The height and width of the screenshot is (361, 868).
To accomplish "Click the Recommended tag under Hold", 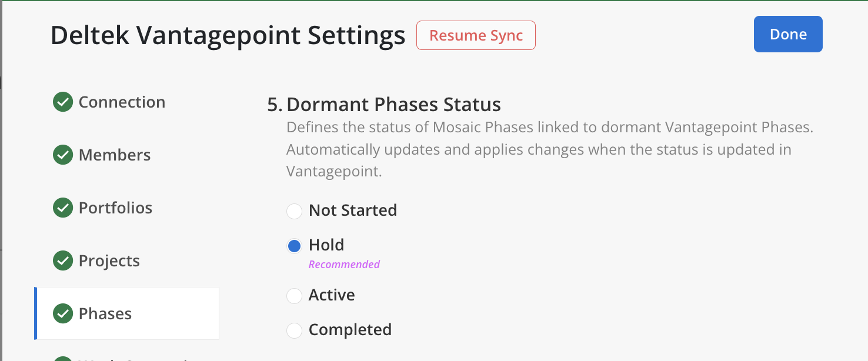I will pyautogui.click(x=344, y=265).
